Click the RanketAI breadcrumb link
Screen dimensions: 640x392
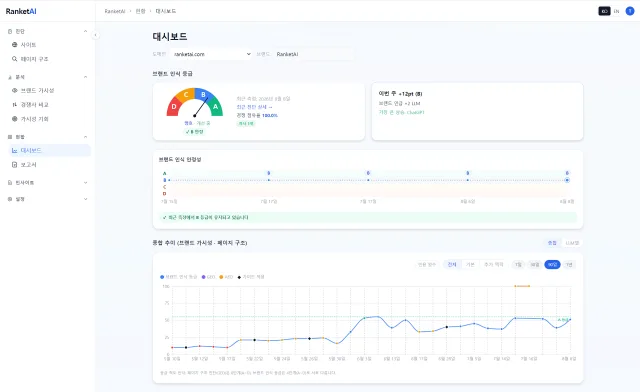(115, 11)
